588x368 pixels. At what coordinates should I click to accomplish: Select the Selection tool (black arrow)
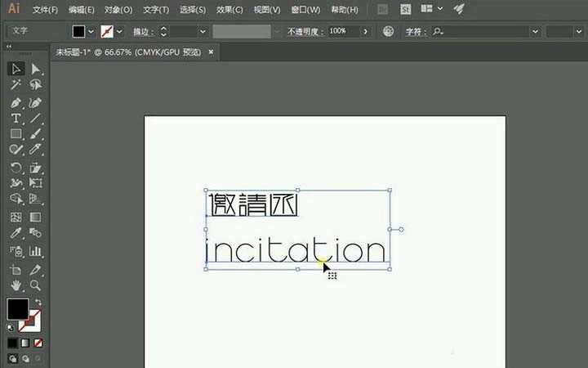16,69
